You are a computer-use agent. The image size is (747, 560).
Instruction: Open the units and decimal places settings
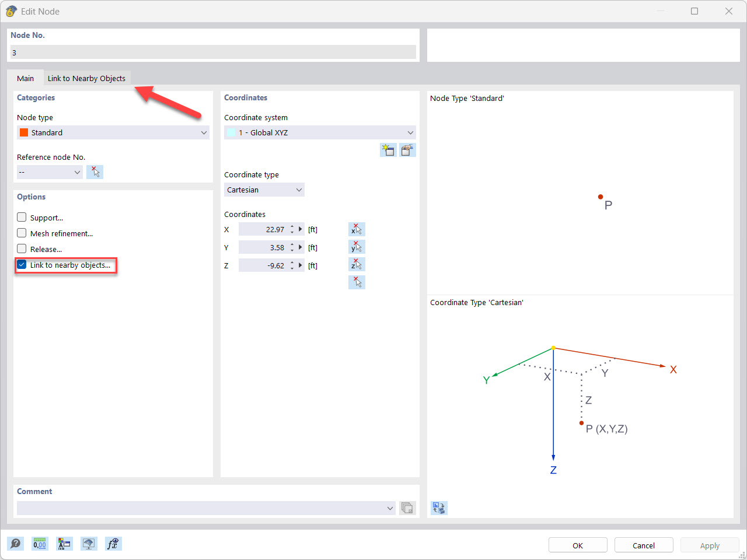coord(40,543)
